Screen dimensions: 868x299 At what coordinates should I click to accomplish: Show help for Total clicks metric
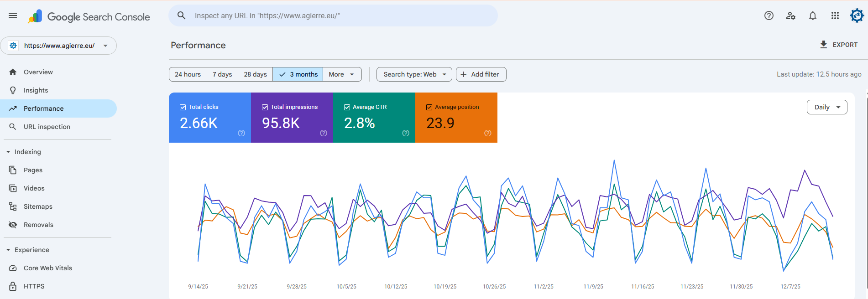241,133
